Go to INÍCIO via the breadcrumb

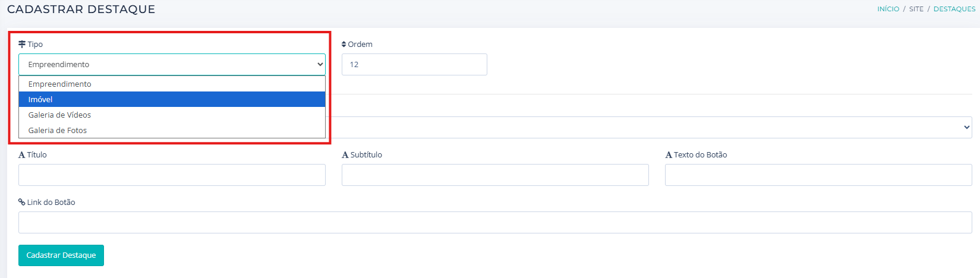(x=888, y=9)
